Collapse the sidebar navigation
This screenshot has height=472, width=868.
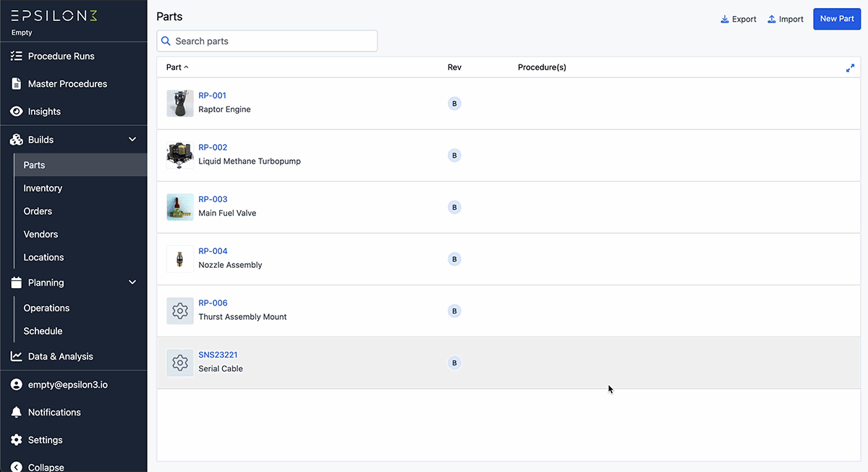16,467
